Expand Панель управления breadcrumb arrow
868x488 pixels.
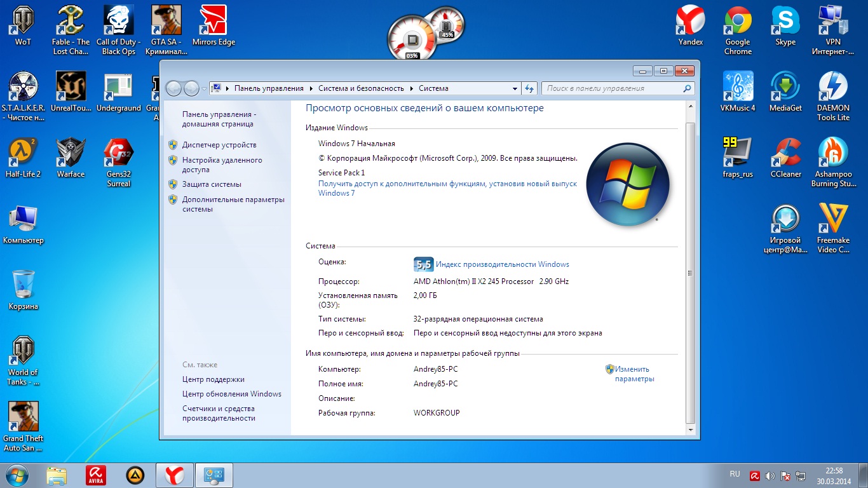pyautogui.click(x=311, y=88)
